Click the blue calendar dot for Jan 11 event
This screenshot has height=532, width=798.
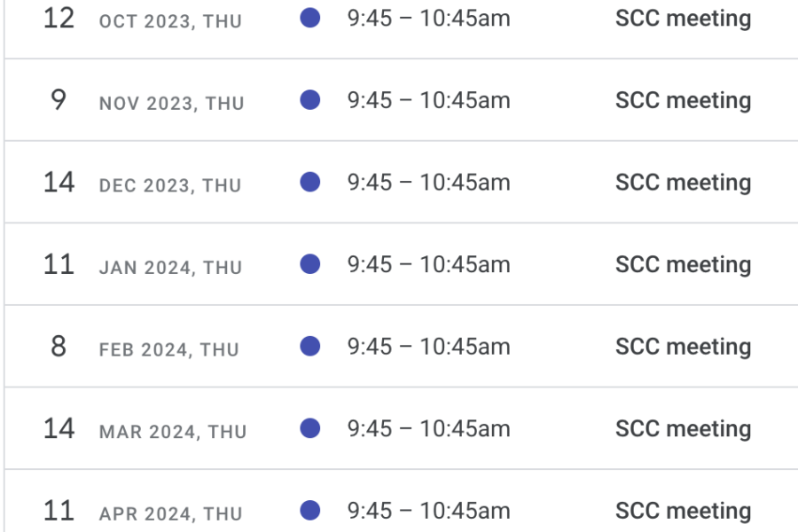coord(310,264)
